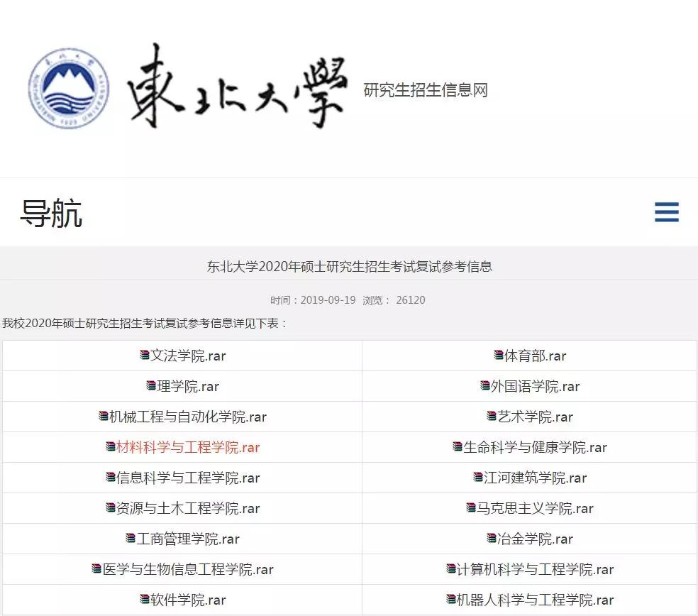Viewport: 698px width, 616px height.
Task: Open the red 材料科学与工程学院.rar link
Action: click(188, 447)
